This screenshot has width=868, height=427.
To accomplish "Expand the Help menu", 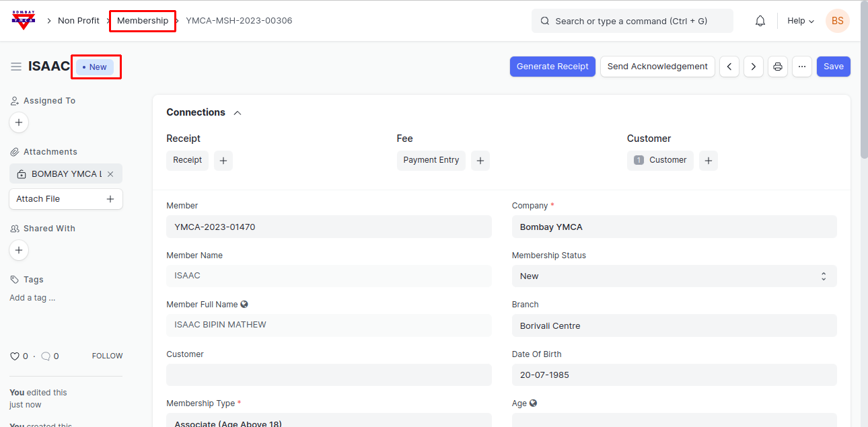I will pyautogui.click(x=801, y=21).
